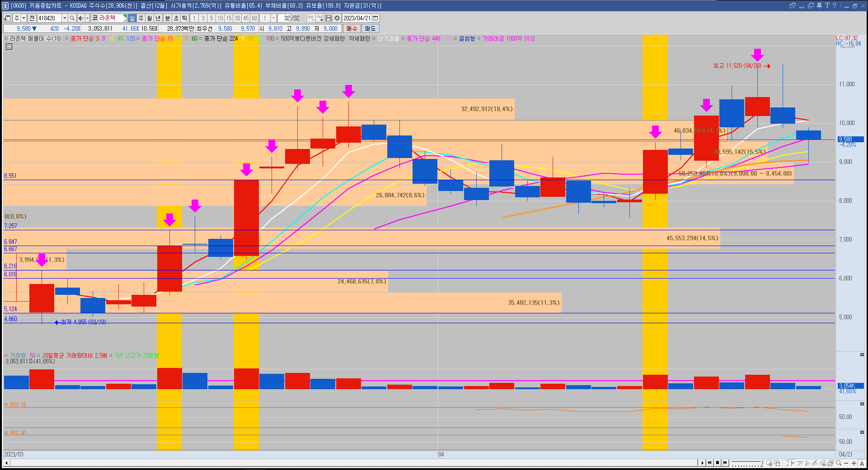Screen dimensions: 868x470
Task: Click the compare-stocks icon left of add indicator
Action: tap(311, 18)
